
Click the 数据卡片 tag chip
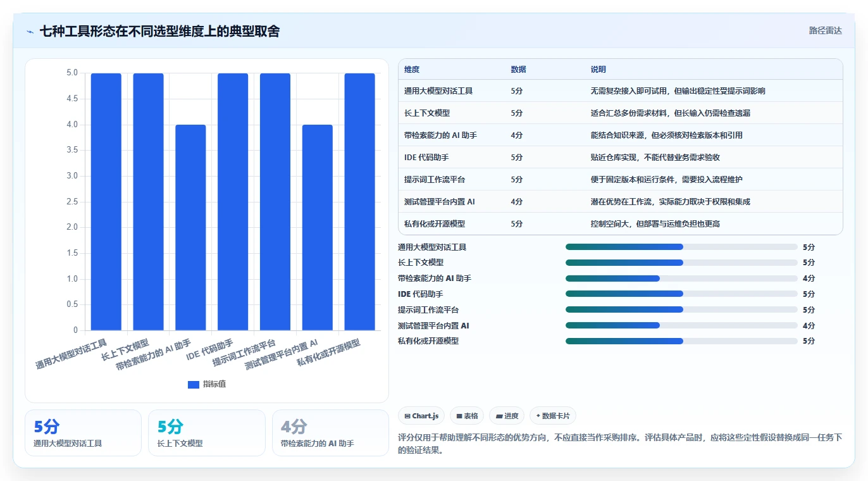point(553,416)
